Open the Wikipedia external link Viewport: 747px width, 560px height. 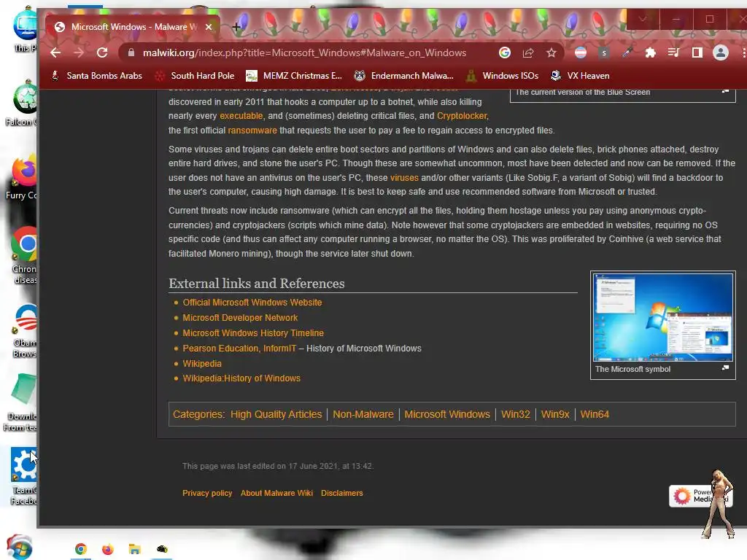coord(202,363)
